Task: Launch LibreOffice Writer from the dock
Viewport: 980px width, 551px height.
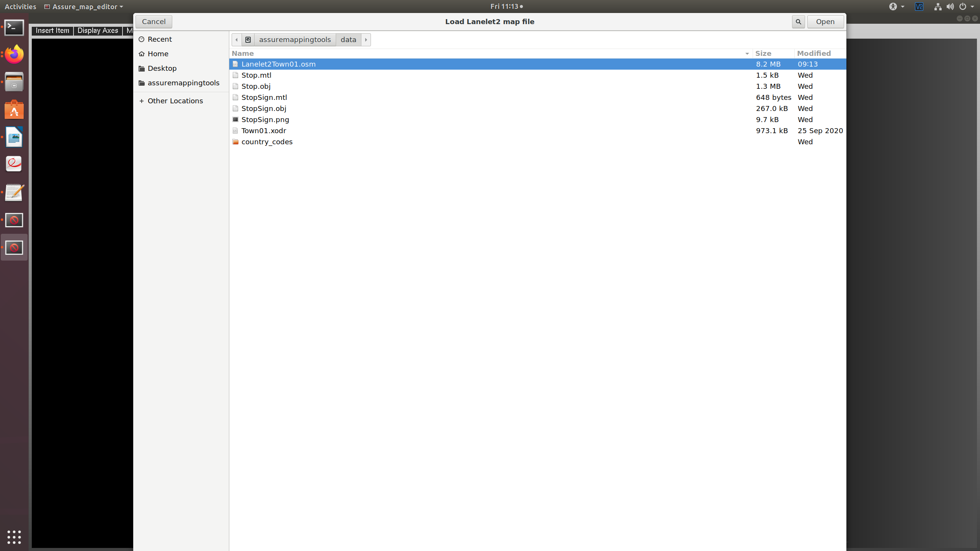Action: coord(14,137)
